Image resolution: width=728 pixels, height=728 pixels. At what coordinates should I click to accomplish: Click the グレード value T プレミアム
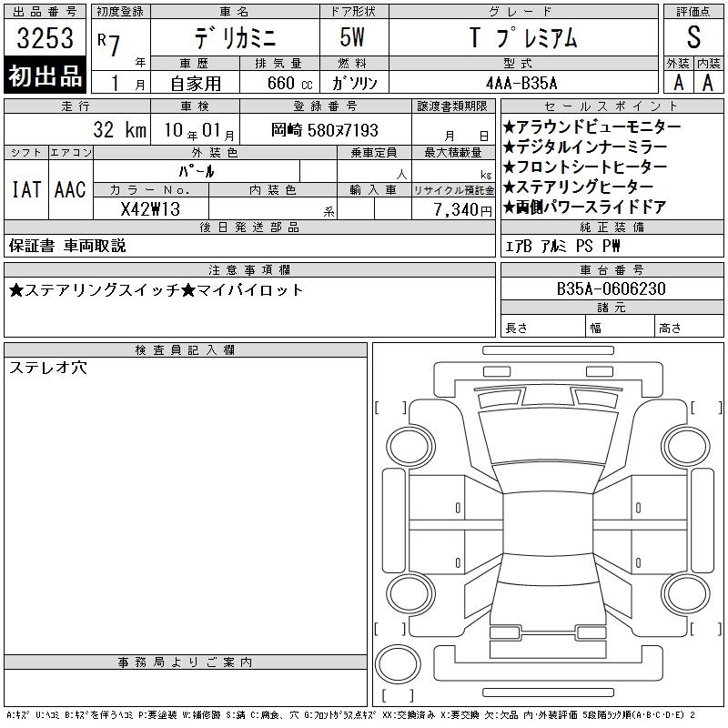[522, 38]
